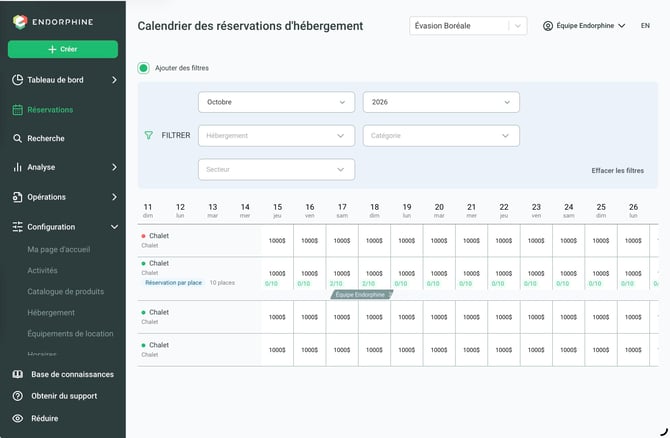Open the Réservations menu item
The width and height of the screenshot is (670, 438).
(50, 110)
